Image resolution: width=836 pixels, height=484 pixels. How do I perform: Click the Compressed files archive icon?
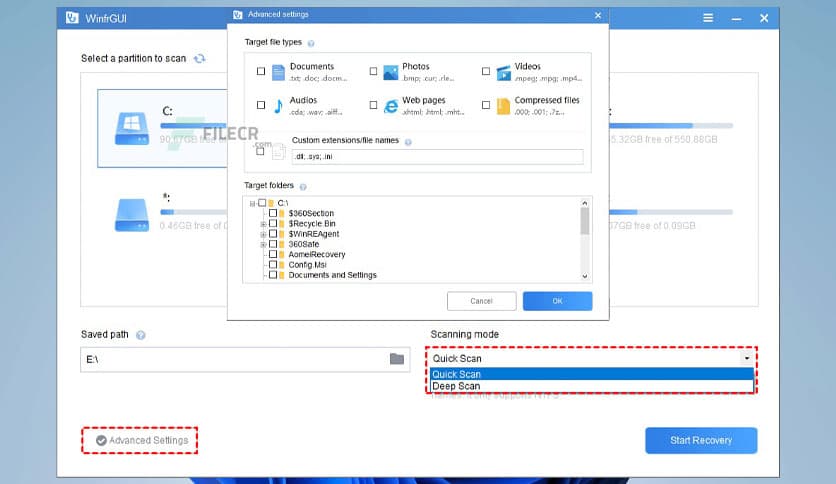coord(503,107)
